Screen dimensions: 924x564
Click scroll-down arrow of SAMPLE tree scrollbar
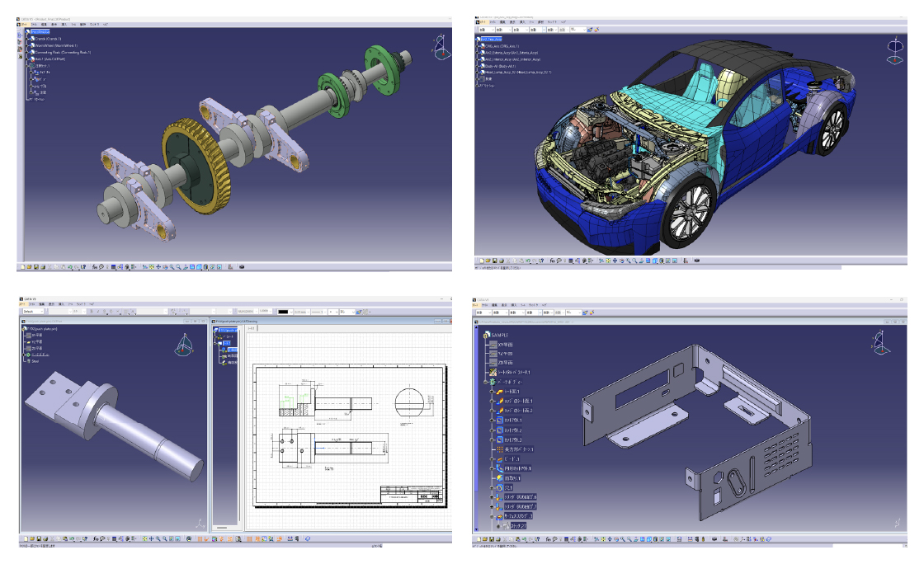coord(476,529)
